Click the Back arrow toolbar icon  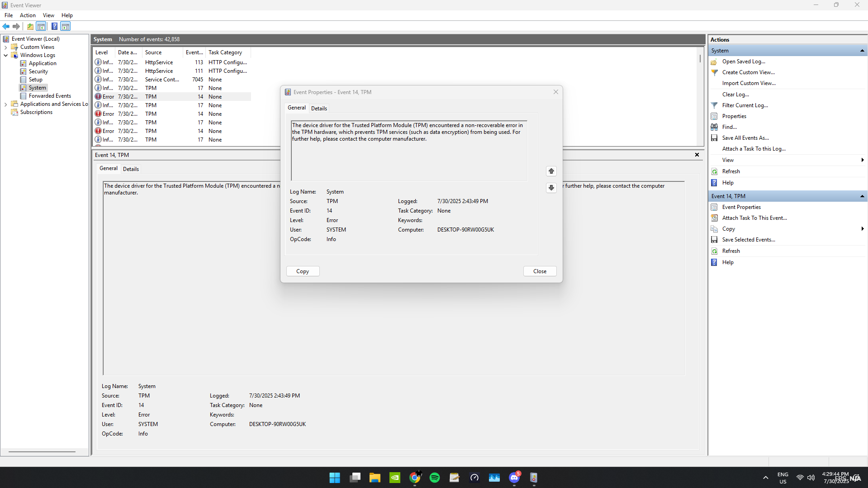pyautogui.click(x=6, y=26)
